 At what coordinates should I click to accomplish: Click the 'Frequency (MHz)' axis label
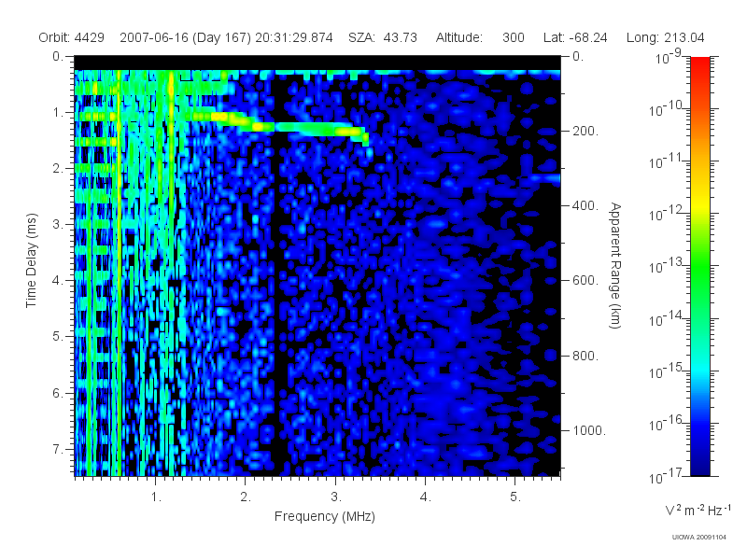point(325,516)
